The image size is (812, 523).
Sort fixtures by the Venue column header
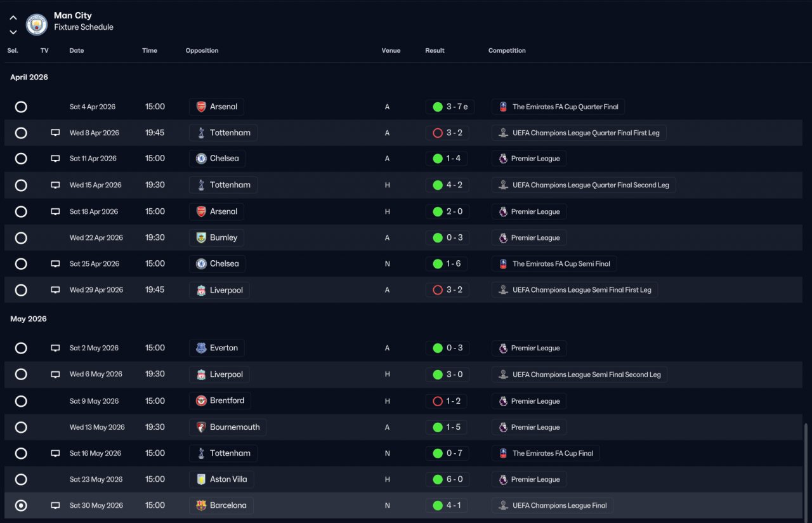point(391,51)
